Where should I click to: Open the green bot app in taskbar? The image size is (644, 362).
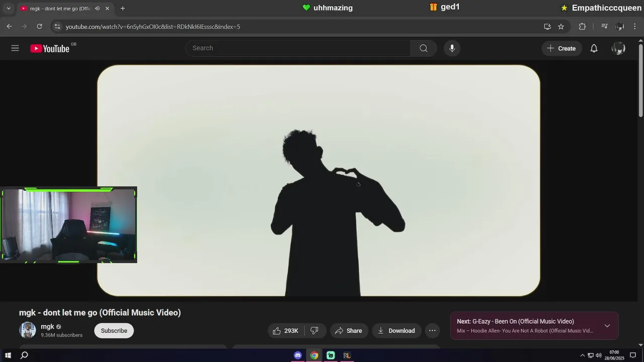click(x=331, y=355)
